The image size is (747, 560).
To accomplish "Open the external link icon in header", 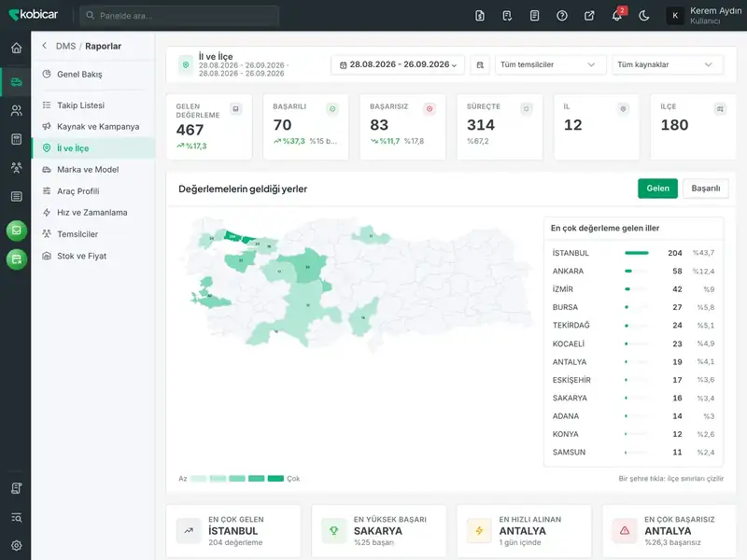I will tap(589, 16).
